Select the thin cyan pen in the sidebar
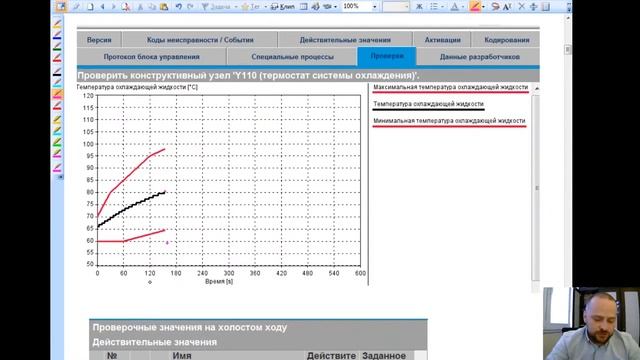The width and height of the screenshot is (640, 360). pos(58,82)
